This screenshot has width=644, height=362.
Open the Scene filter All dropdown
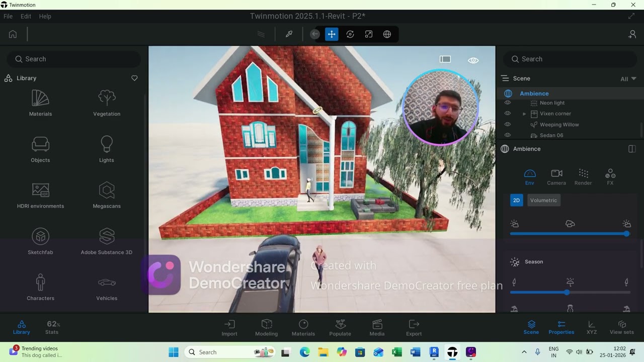(628, 79)
